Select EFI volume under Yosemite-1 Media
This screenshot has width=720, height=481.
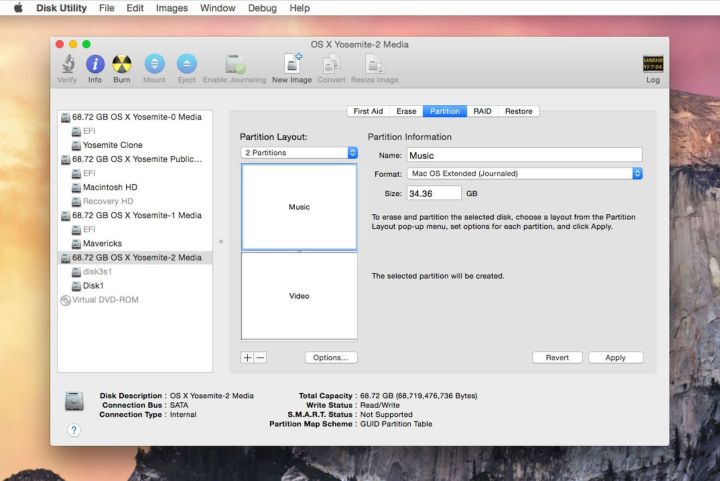pyautogui.click(x=135, y=229)
